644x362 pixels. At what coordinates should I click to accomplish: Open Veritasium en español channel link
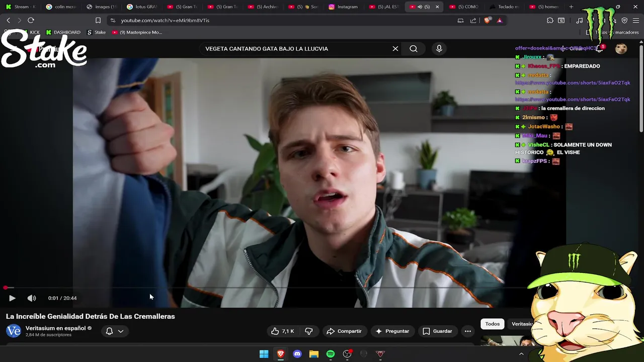56,328
